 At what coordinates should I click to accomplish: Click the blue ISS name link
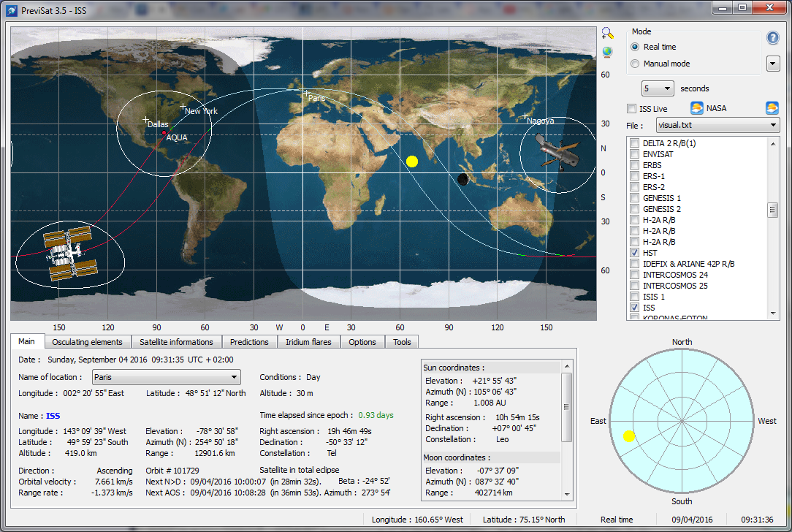click(x=53, y=416)
